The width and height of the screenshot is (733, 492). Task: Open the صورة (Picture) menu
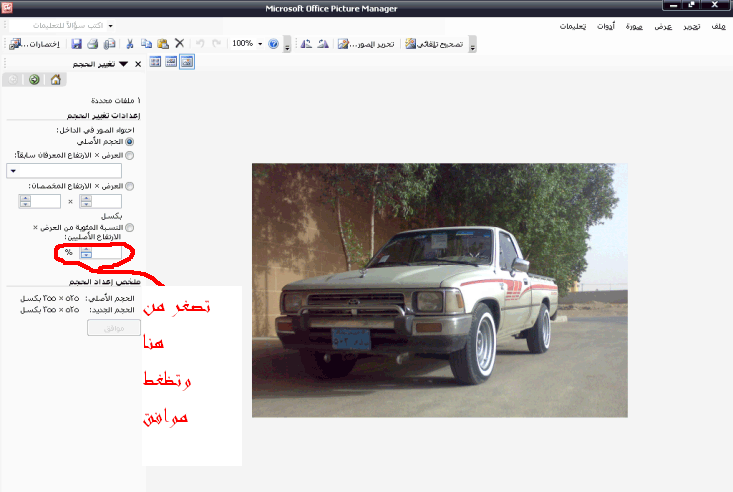point(634,27)
